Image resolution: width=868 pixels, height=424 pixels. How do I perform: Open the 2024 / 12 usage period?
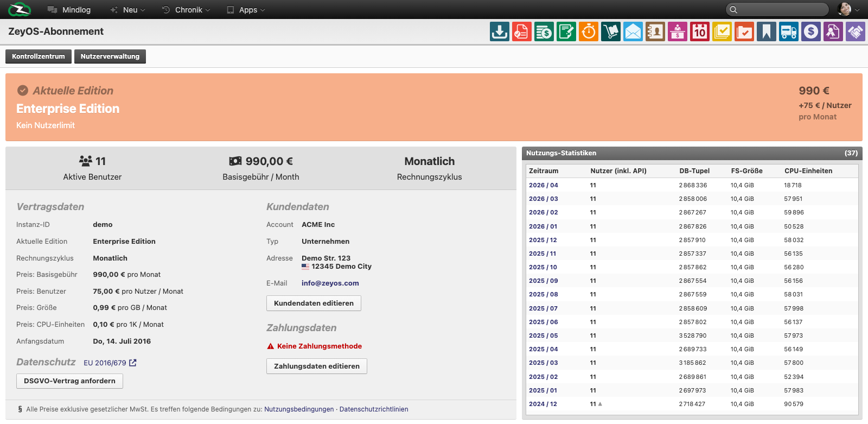coord(543,404)
